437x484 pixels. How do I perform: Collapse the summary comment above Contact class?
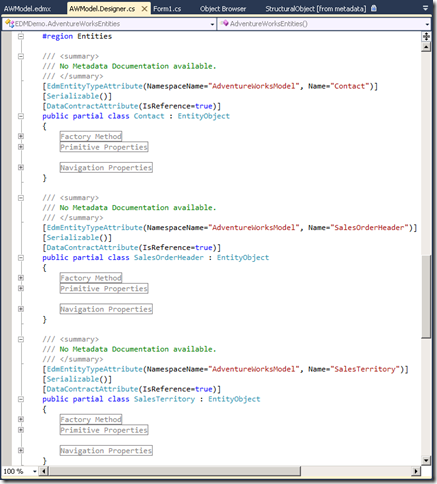point(21,56)
